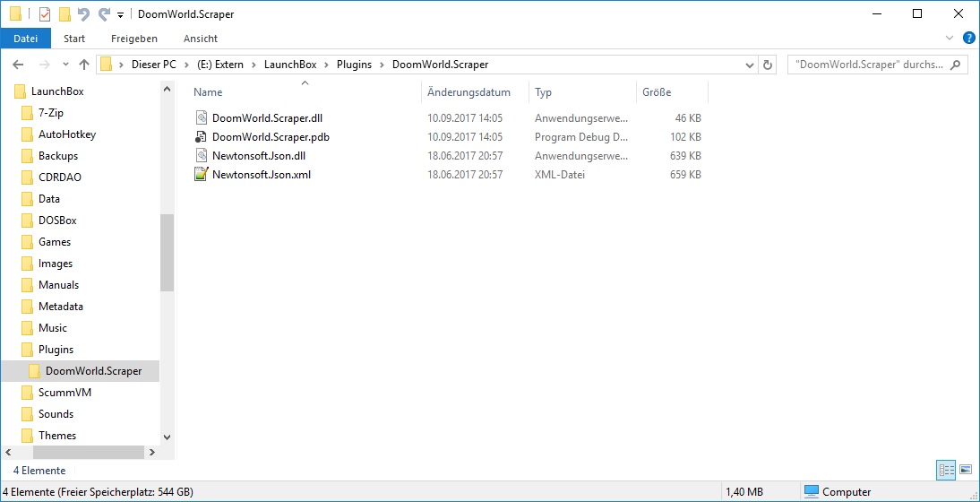Select the Images folder in the tree
980x502 pixels.
point(55,264)
